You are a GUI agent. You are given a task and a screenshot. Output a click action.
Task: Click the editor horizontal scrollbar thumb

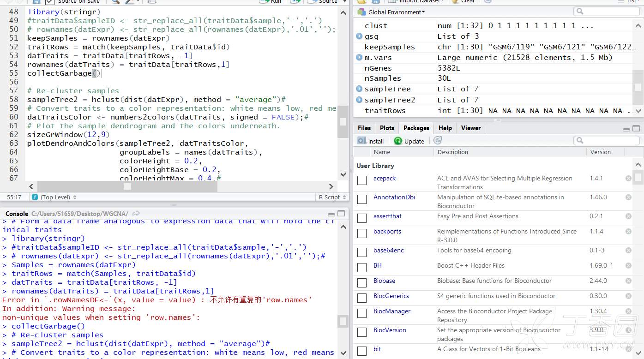[127, 186]
